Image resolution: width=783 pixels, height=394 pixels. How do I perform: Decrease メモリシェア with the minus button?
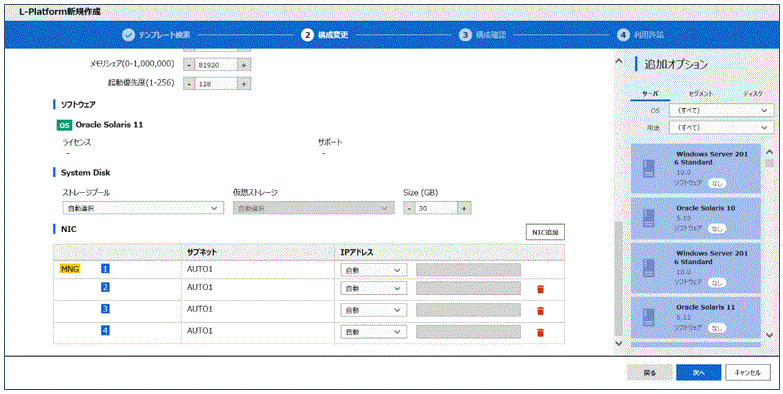189,65
